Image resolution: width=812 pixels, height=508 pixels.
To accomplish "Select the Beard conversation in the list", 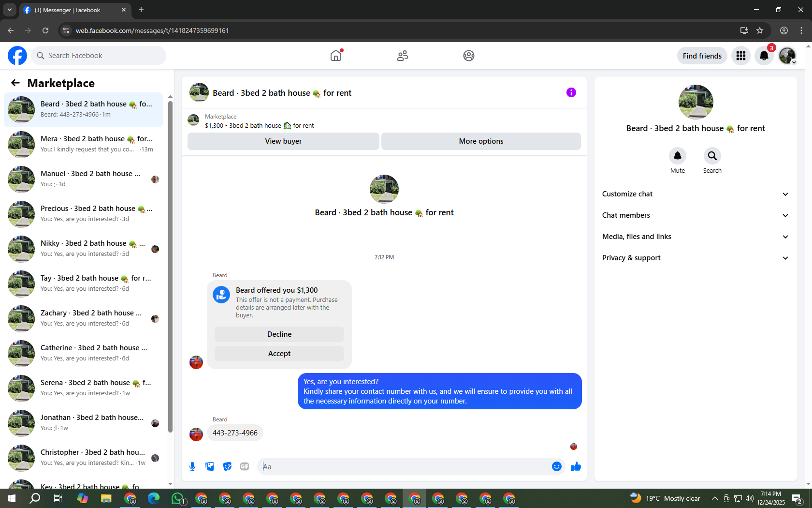I will click(x=83, y=109).
